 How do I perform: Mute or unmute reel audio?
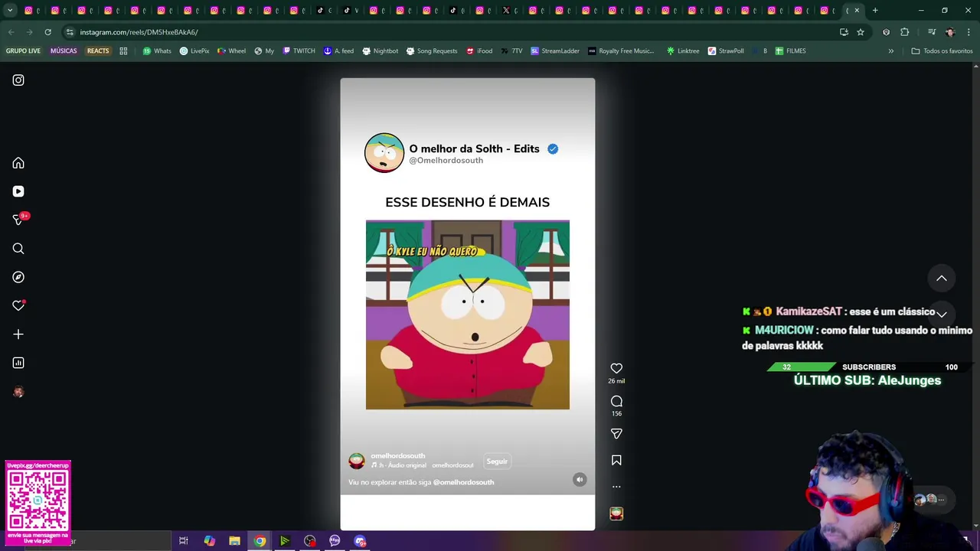[x=580, y=480]
